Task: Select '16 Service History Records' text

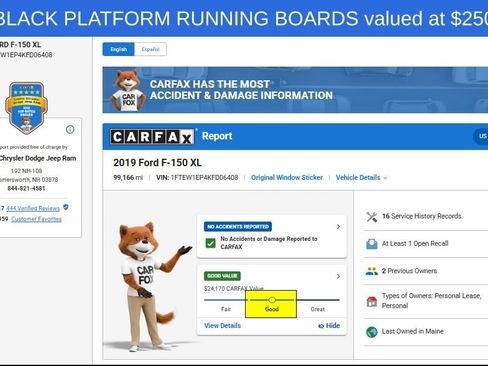Action: pyautogui.click(x=422, y=216)
